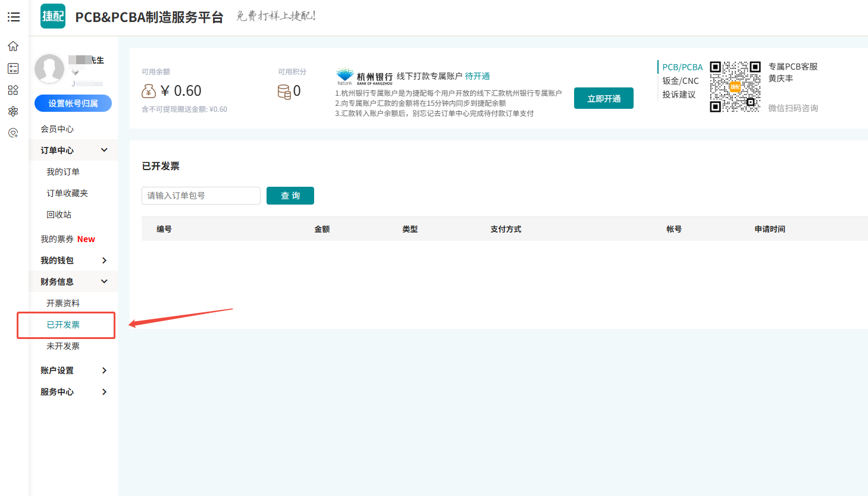The width and height of the screenshot is (868, 496).
Task: Expand the 账户设置 section
Action: [104, 371]
